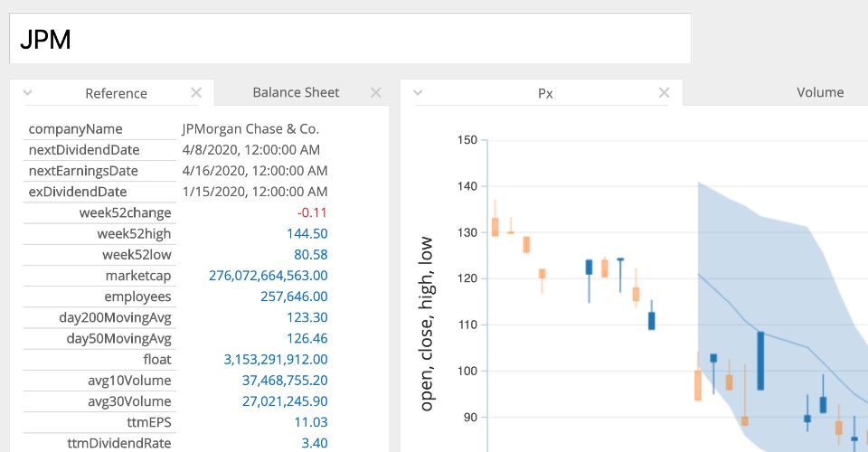Open the Volume tab

(x=819, y=92)
